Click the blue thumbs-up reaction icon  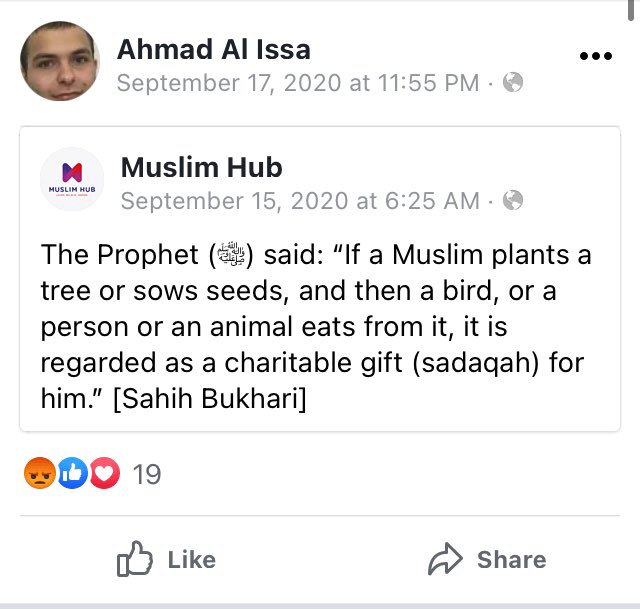coord(73,473)
